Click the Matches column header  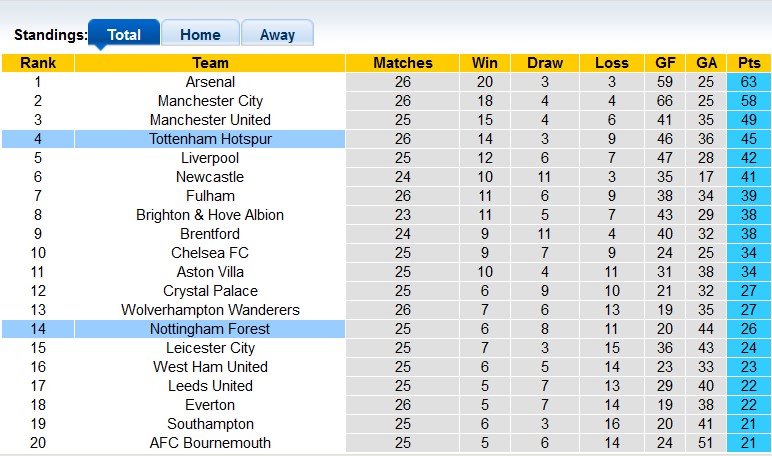[x=402, y=63]
